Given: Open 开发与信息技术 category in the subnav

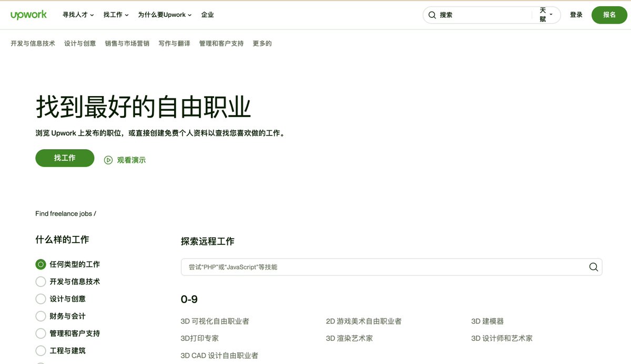Looking at the screenshot, I should tap(33, 44).
